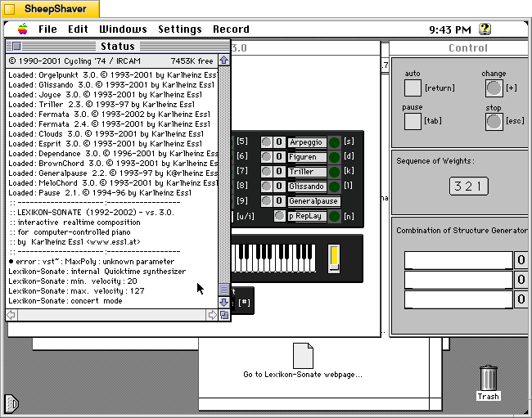
Task: Click the green LED right of Arpeggio
Action: (x=334, y=142)
